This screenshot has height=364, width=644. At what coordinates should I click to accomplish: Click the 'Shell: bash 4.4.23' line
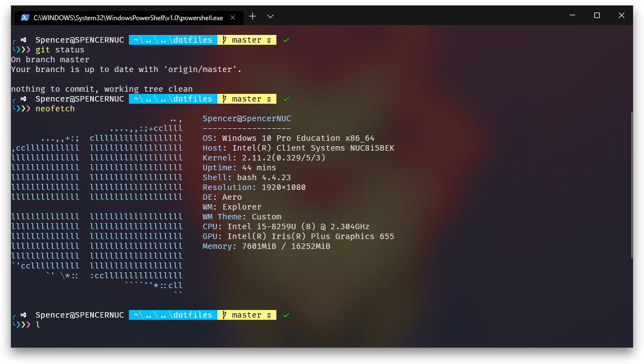pos(246,178)
